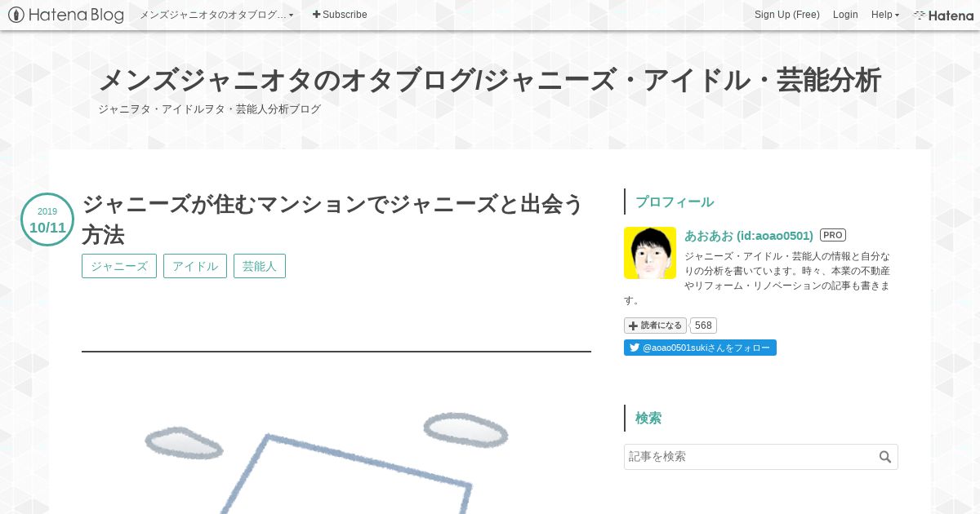This screenshot has width=980, height=514.
Task: Open the Hatena logo at the top right
Action: pos(943,15)
